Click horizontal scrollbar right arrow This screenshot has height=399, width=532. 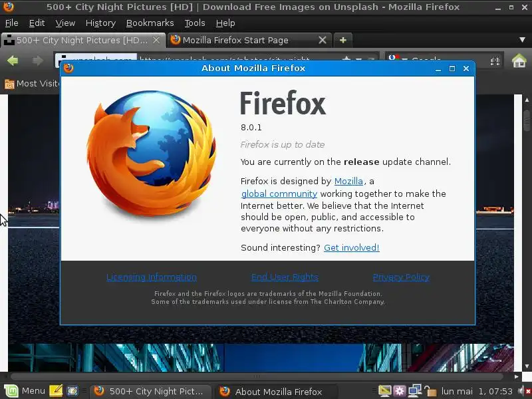pos(517,376)
